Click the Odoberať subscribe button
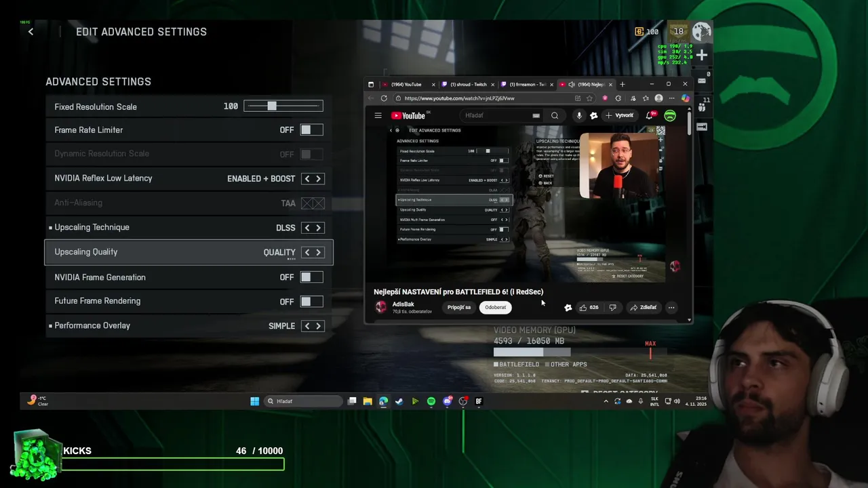This screenshot has width=868, height=488. (x=495, y=308)
